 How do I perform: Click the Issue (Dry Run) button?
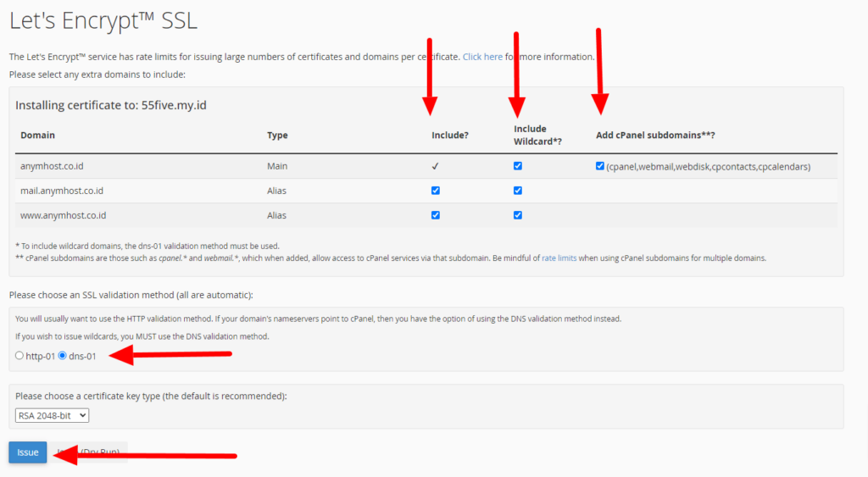93,452
